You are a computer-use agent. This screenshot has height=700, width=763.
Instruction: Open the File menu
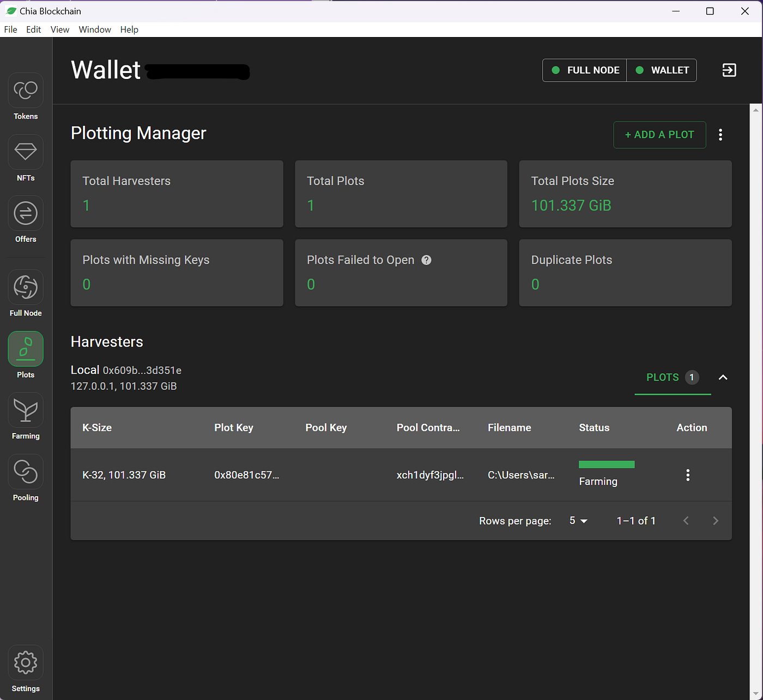[11, 29]
